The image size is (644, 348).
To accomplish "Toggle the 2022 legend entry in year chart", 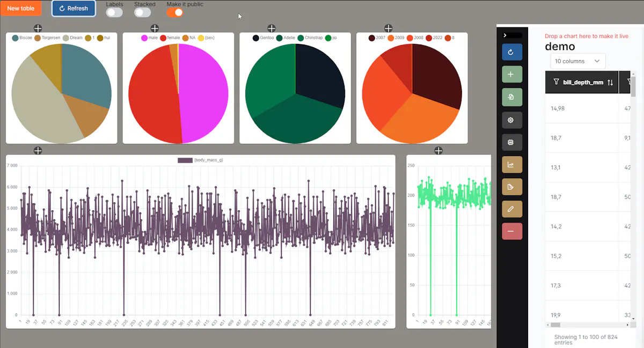I will pos(434,38).
